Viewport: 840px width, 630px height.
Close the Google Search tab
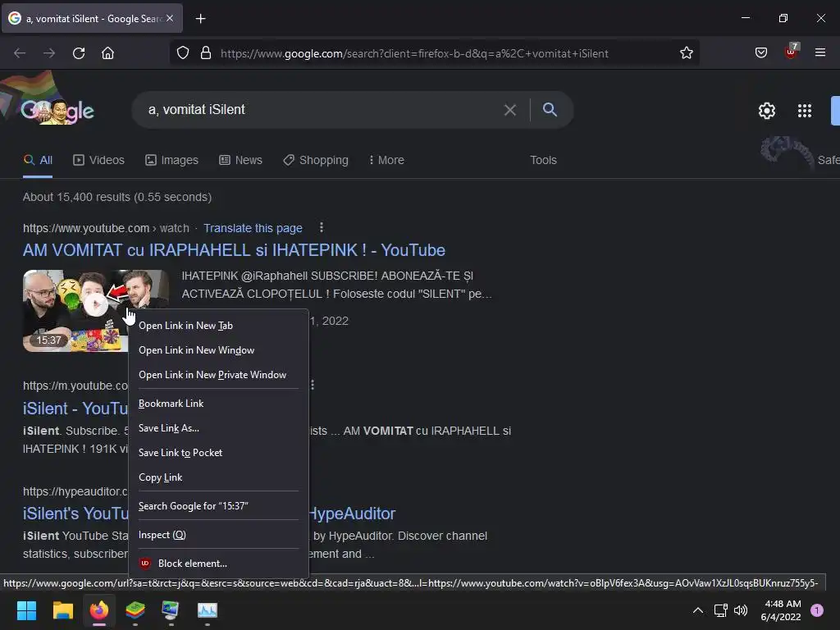tap(170, 18)
